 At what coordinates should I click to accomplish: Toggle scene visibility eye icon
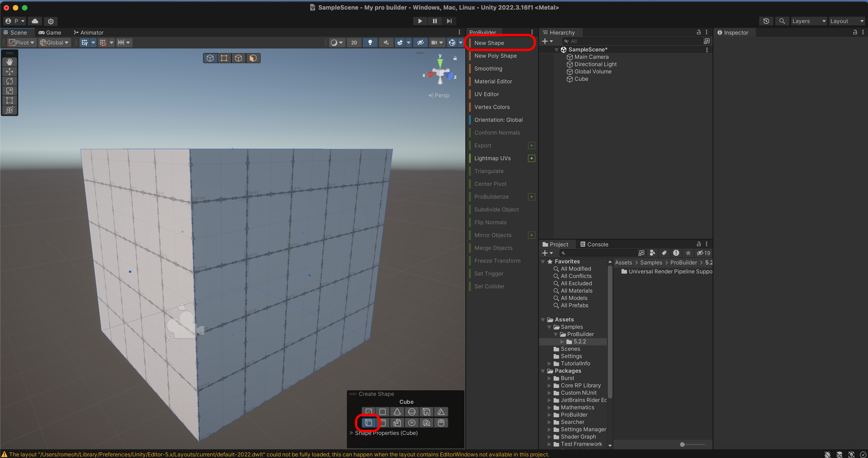click(420, 43)
